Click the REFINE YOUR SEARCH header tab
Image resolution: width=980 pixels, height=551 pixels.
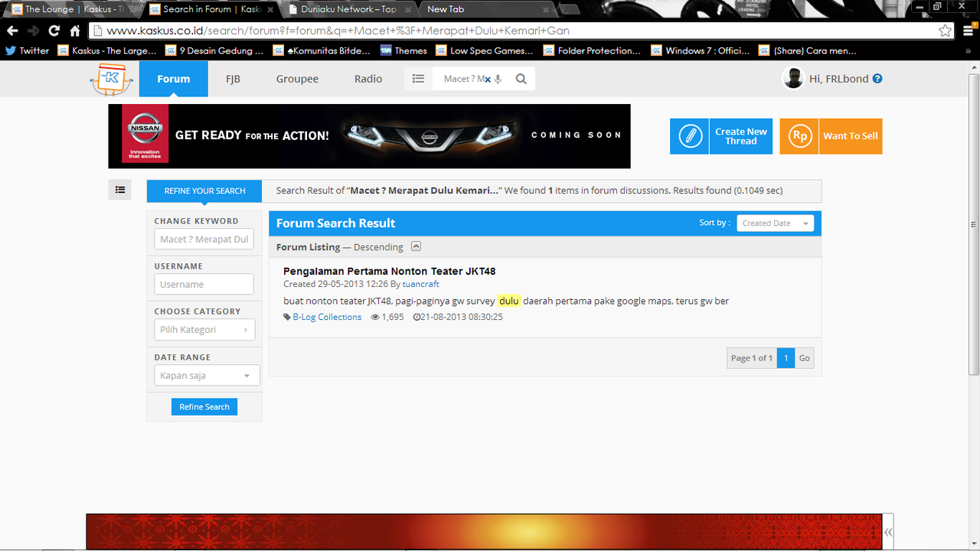[x=204, y=191]
